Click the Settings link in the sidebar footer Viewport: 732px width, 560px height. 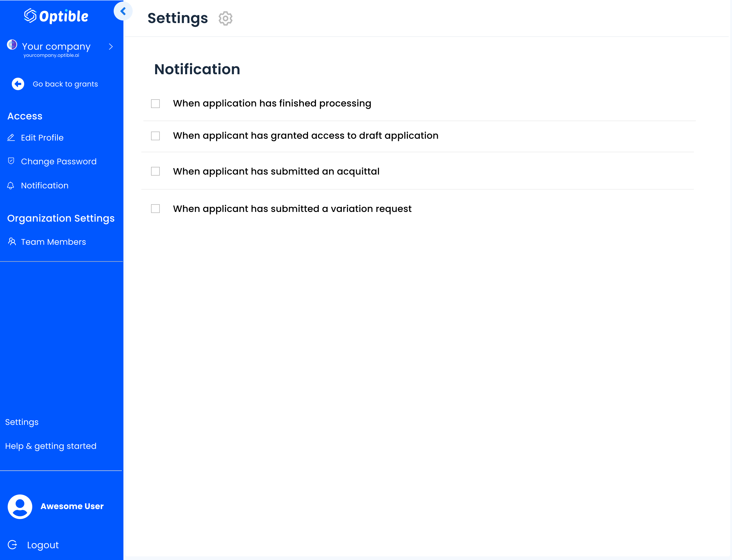[x=22, y=422]
